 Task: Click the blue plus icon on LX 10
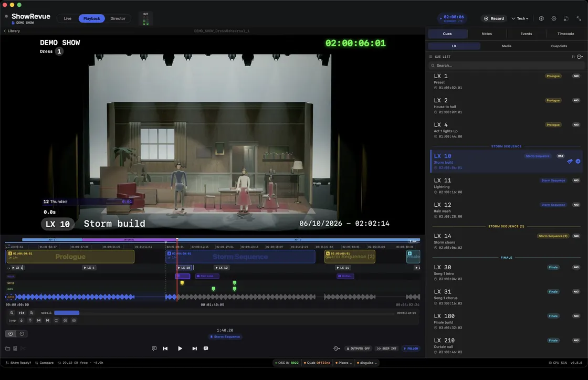point(578,162)
